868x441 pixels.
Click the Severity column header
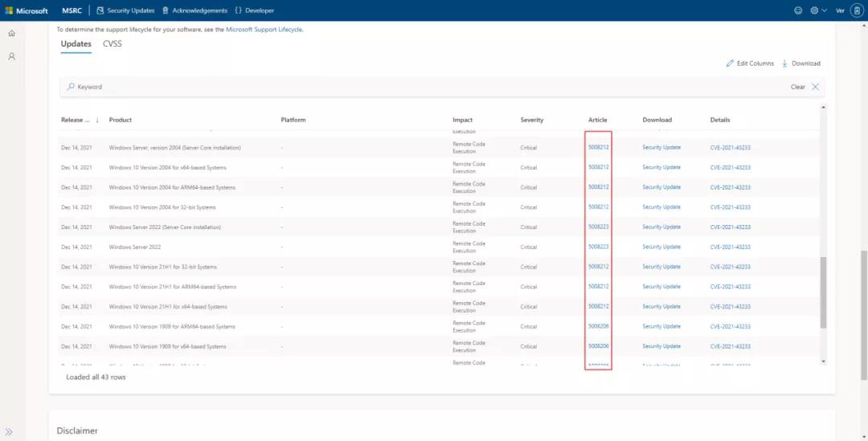coord(531,120)
